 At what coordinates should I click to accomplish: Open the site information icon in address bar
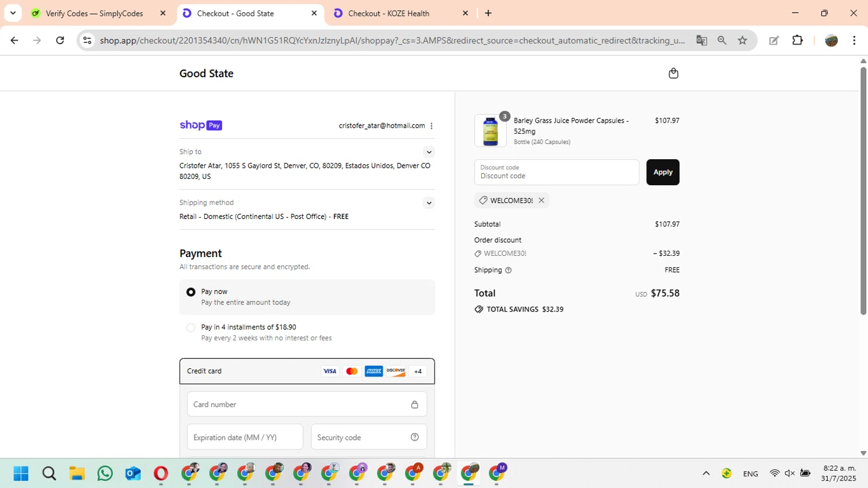(x=87, y=41)
